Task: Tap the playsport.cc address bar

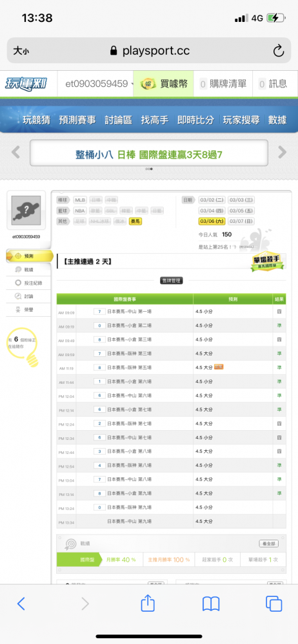Action: pos(149,51)
